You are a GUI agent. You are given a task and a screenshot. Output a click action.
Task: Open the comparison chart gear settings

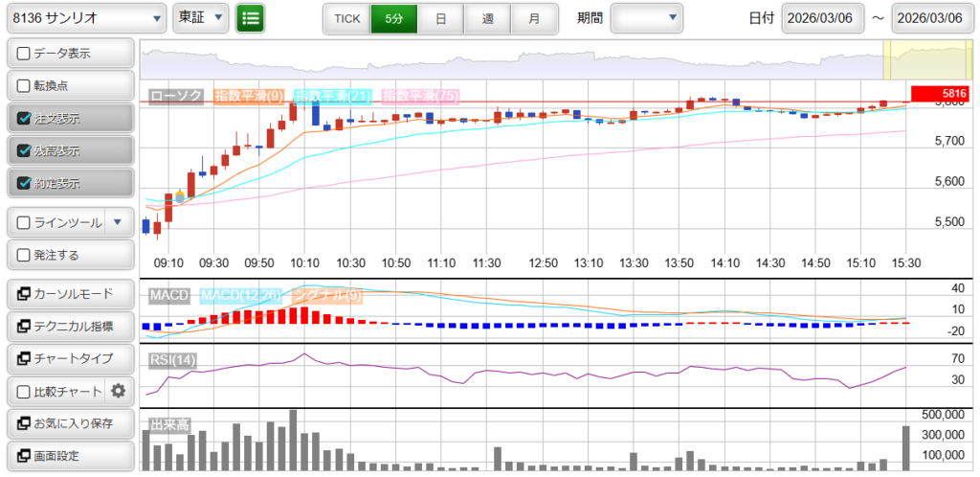(119, 391)
